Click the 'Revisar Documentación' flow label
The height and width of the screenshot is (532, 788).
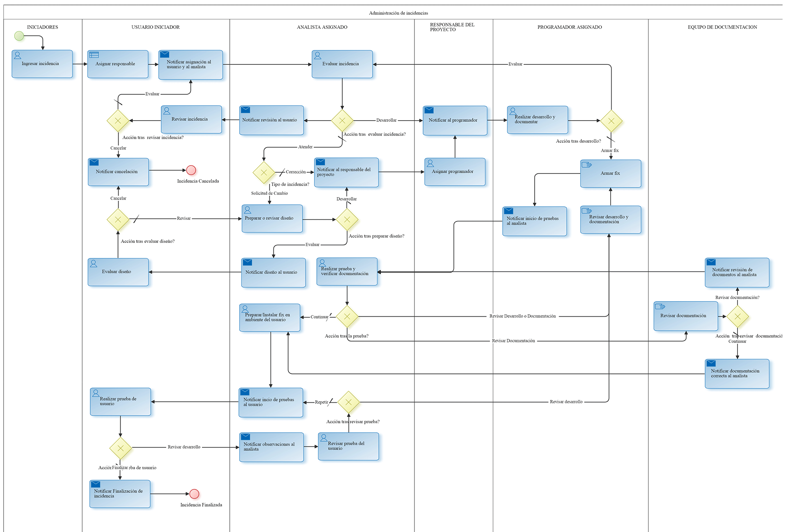513,341
